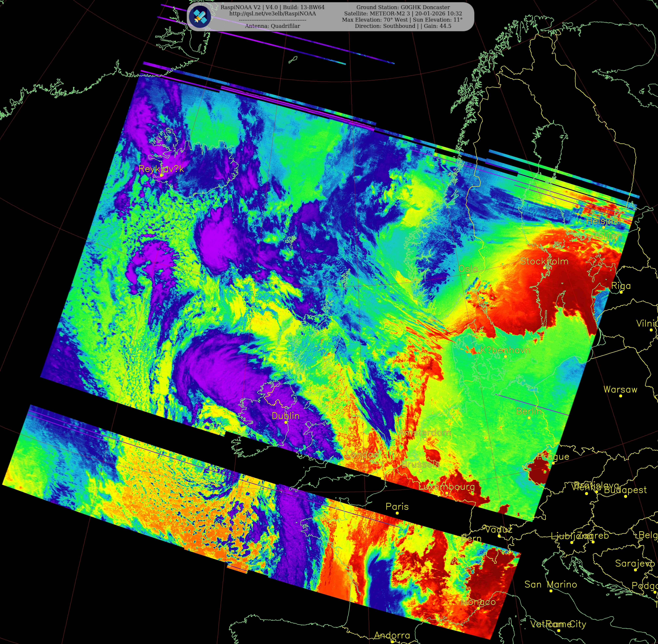Click the yellow ground station crosshair marker
This screenshot has width=658, height=644.
[352, 419]
